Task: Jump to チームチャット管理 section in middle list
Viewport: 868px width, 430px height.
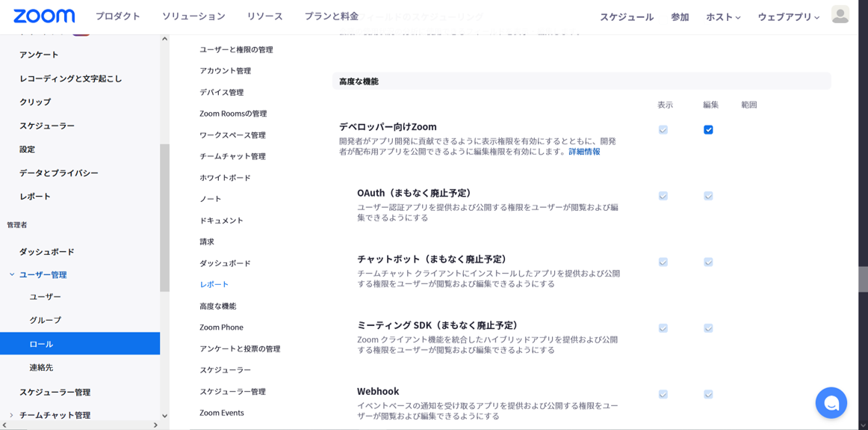Action: tap(232, 156)
